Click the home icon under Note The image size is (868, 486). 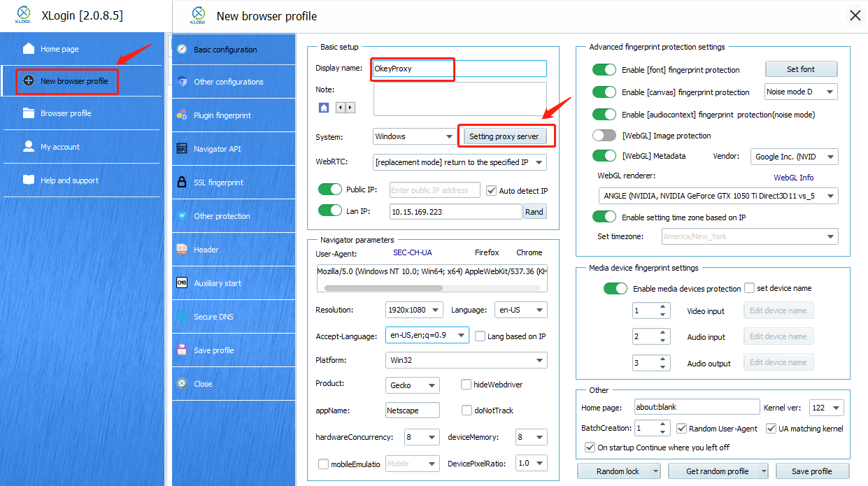(324, 108)
